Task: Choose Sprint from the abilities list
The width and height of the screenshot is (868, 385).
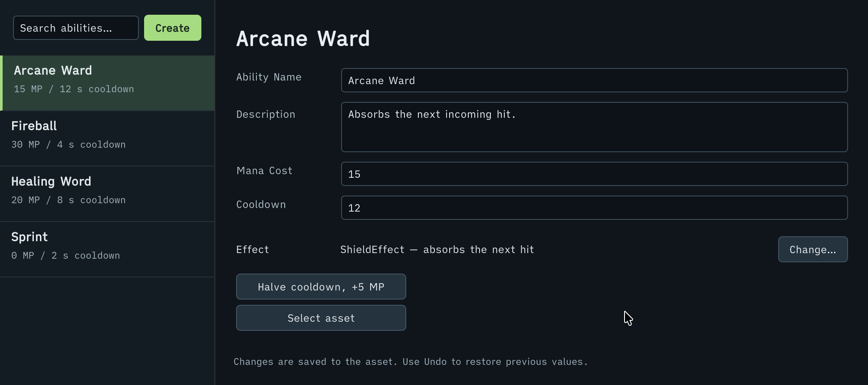Action: 108,249
